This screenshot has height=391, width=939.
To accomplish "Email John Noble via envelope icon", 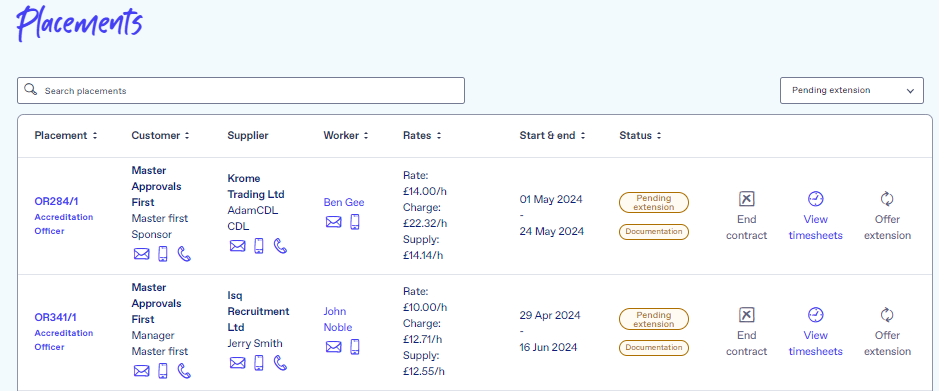I will pyautogui.click(x=334, y=347).
